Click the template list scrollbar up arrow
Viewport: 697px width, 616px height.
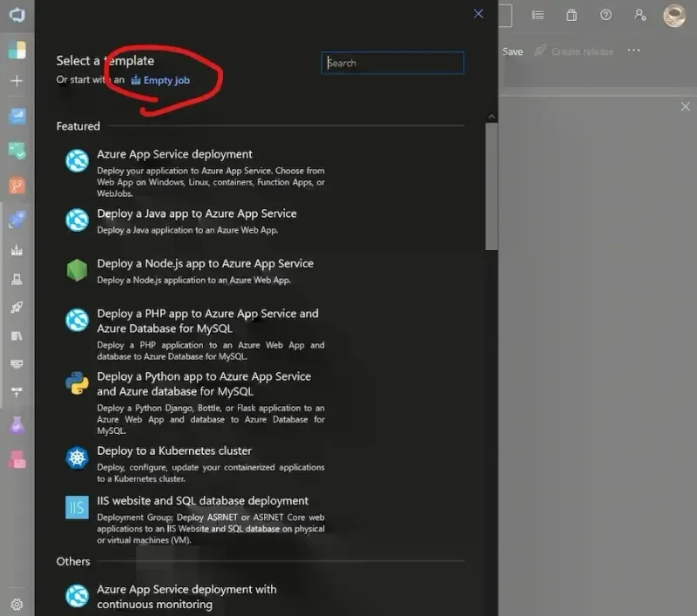coord(491,117)
